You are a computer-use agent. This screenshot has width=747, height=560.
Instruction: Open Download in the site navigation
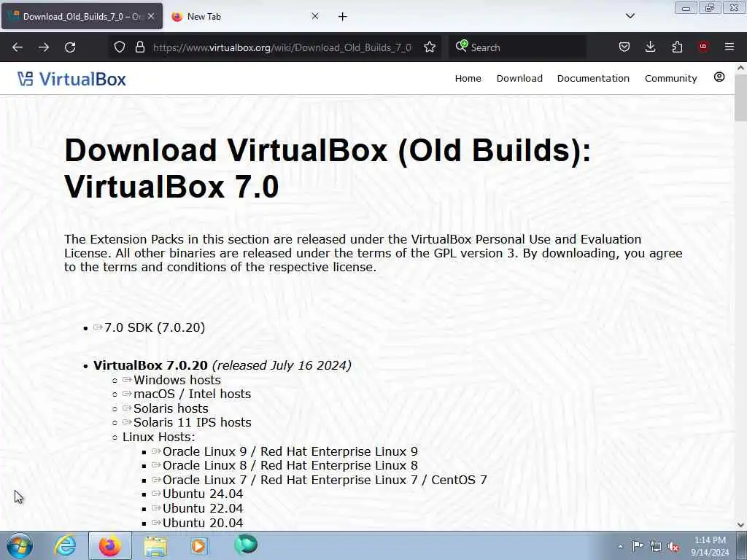tap(519, 78)
